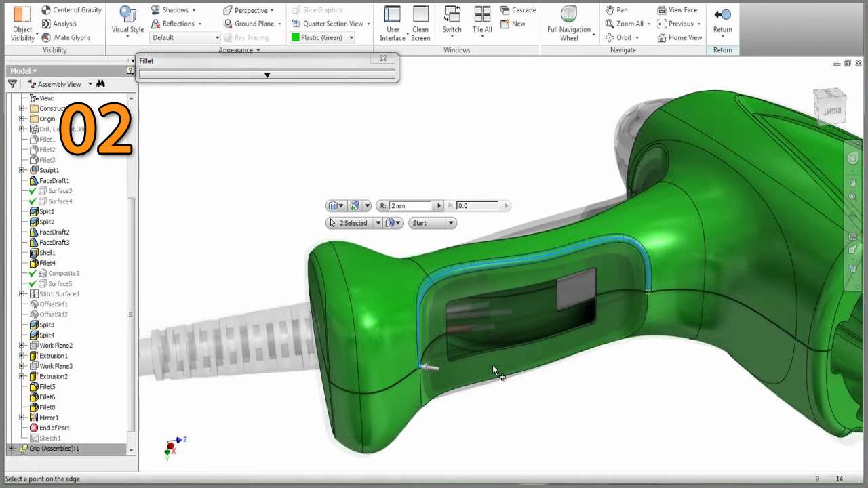Select Shell1 in the model browser
Viewport: 868px width, 488px height.
pyautogui.click(x=48, y=253)
